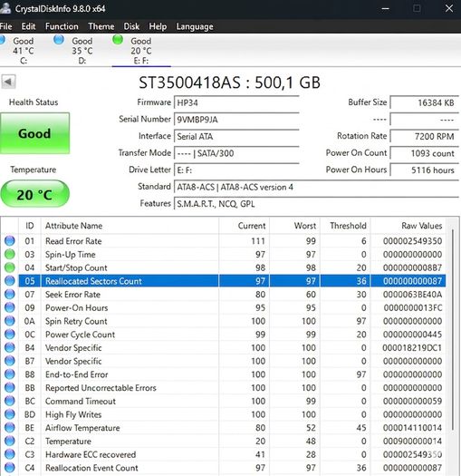Click the Threshold column header
This screenshot has height=476, width=461.
pos(345,226)
